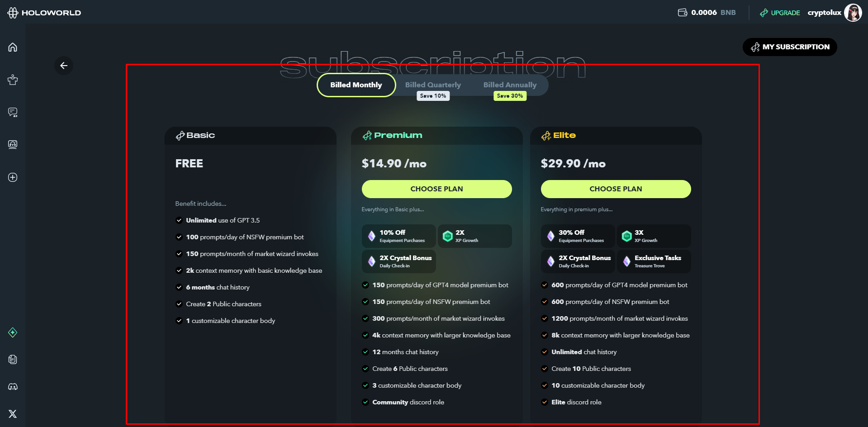Image resolution: width=868 pixels, height=427 pixels.
Task: Click Premium 2X Crystal Bonus tile
Action: point(398,261)
